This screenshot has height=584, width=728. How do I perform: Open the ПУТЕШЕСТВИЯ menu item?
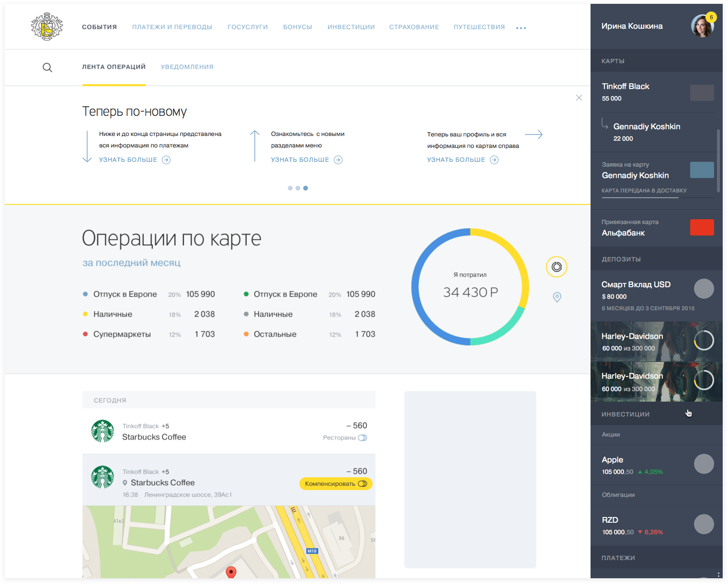pyautogui.click(x=479, y=27)
